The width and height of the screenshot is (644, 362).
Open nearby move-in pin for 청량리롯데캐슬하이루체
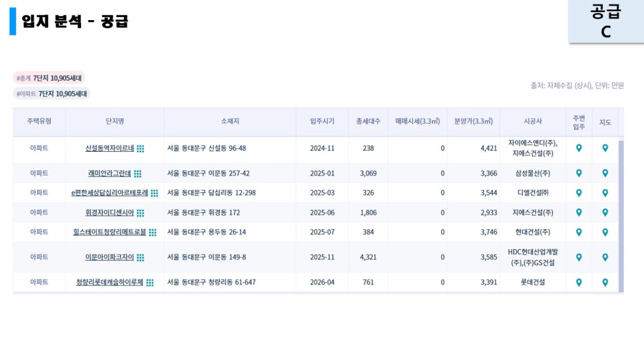tap(579, 282)
